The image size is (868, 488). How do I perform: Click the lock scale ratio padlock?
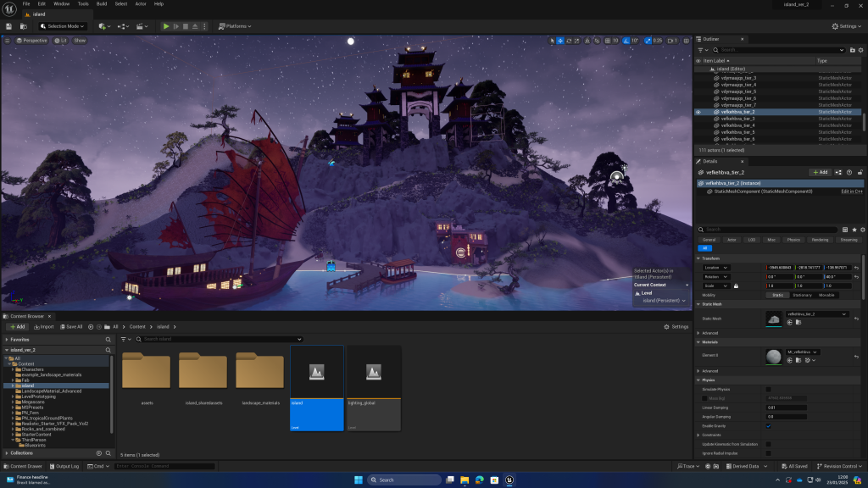[736, 286]
